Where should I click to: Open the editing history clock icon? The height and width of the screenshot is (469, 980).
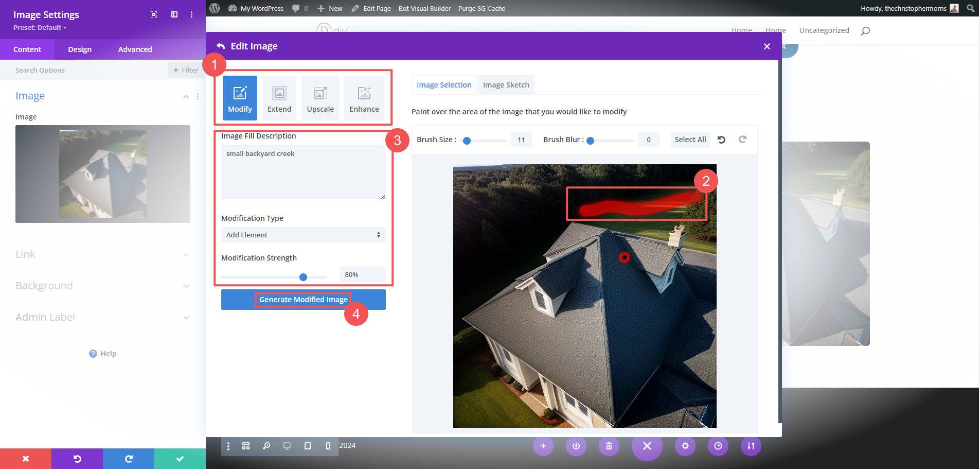click(x=718, y=446)
